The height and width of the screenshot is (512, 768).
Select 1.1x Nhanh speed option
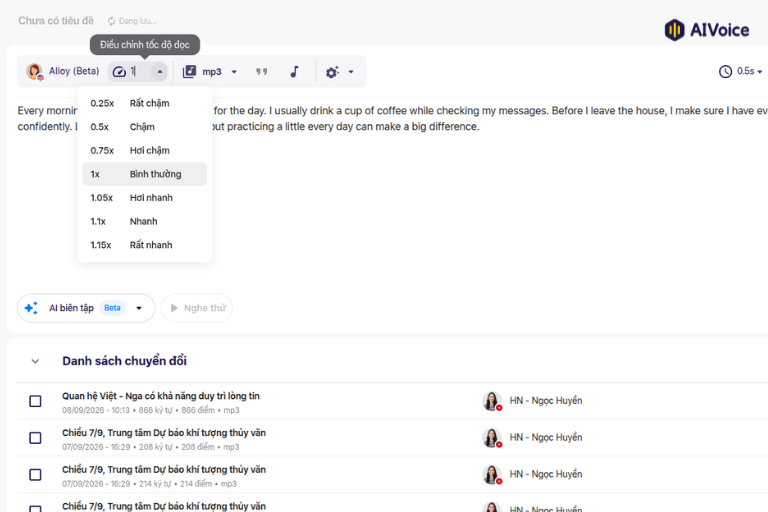[x=144, y=221]
